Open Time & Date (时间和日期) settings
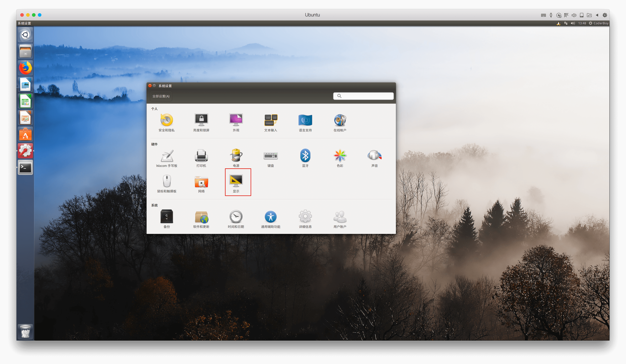 236,219
